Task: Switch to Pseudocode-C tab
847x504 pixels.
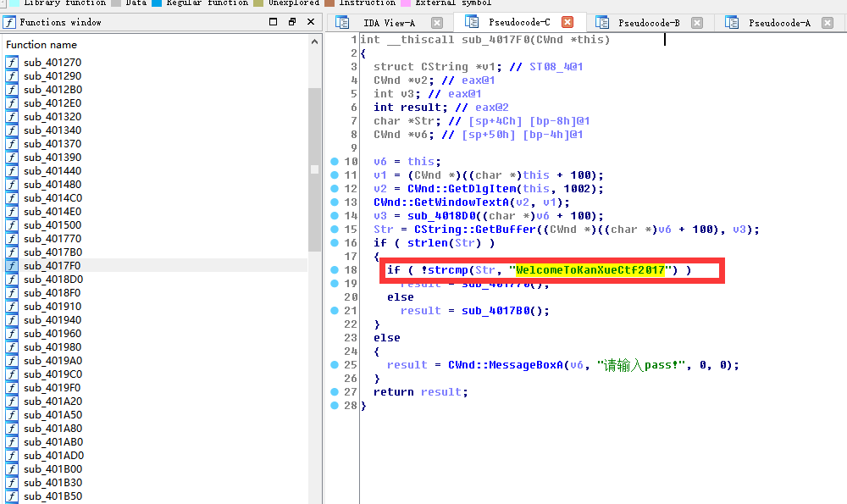Action: point(519,22)
